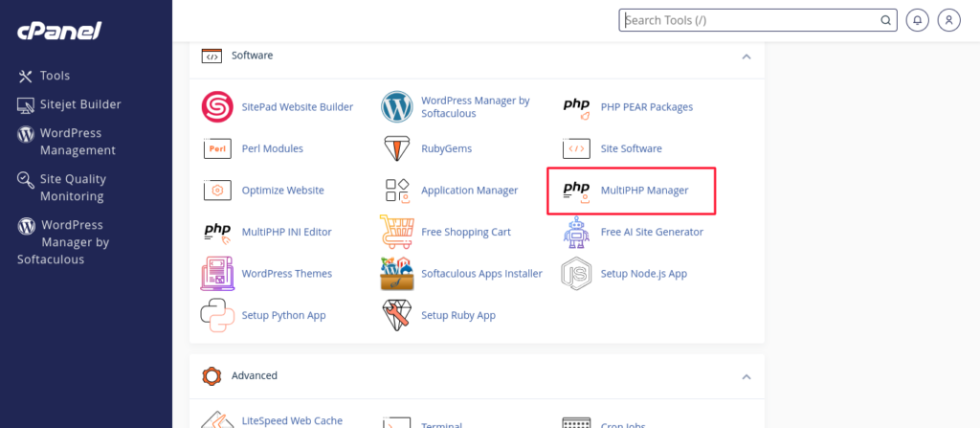This screenshot has width=980, height=428.
Task: Click the MultiPHP Manager php icon
Action: point(576,191)
